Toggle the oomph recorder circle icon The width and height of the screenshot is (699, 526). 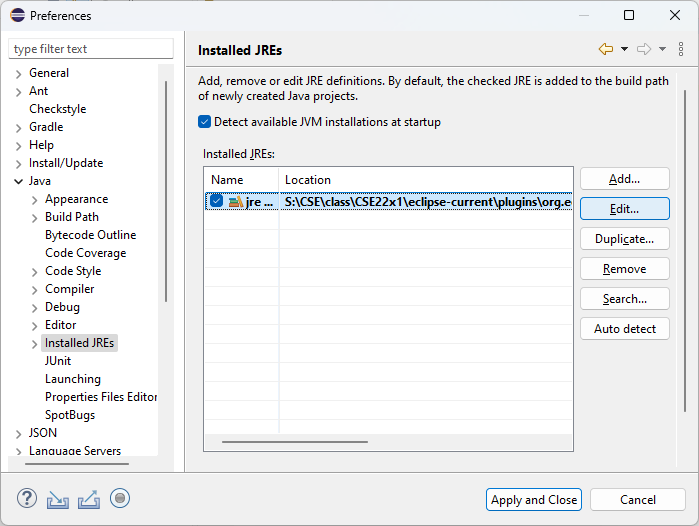point(120,499)
